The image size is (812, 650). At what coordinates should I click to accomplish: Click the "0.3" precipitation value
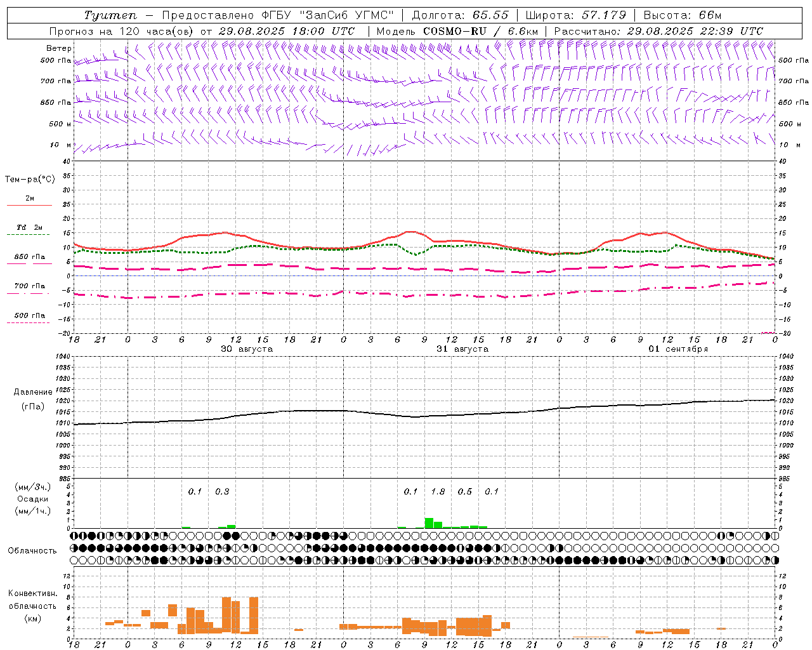(x=222, y=491)
